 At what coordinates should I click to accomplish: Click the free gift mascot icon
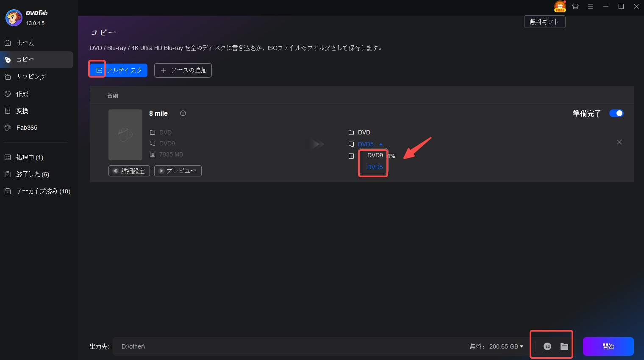[x=560, y=6]
